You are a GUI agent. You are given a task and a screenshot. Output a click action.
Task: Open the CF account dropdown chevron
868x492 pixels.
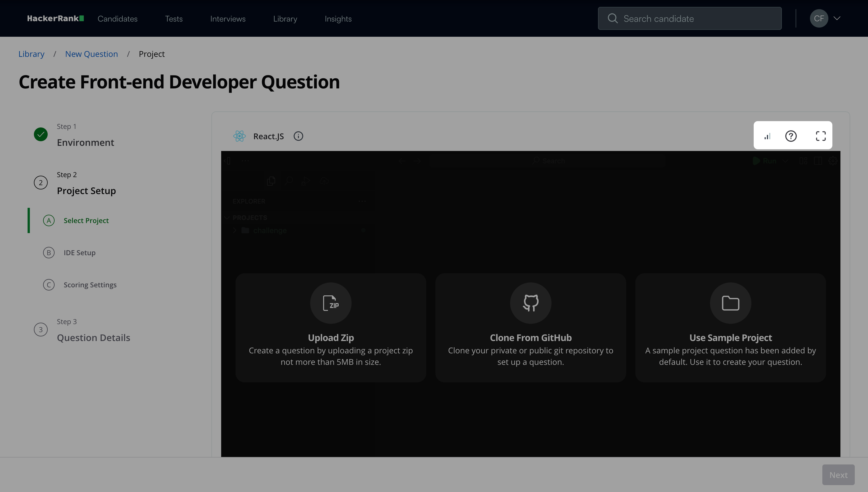tap(837, 18)
